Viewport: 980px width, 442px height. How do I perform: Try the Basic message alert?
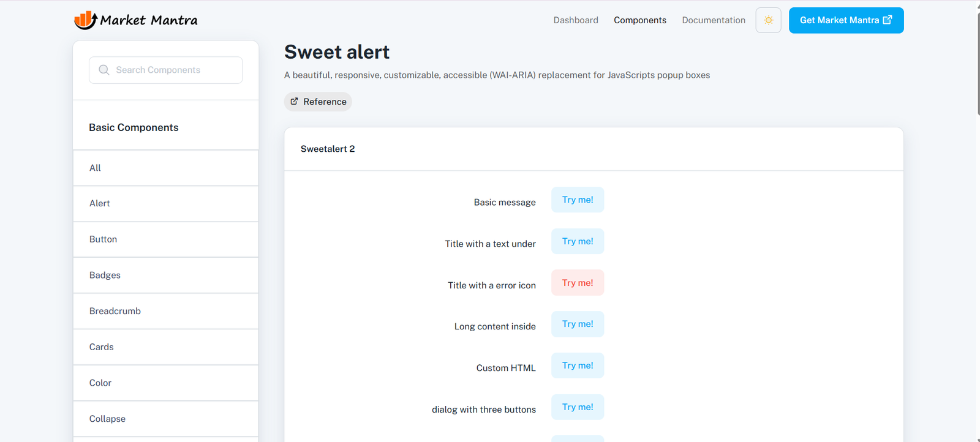click(x=578, y=200)
